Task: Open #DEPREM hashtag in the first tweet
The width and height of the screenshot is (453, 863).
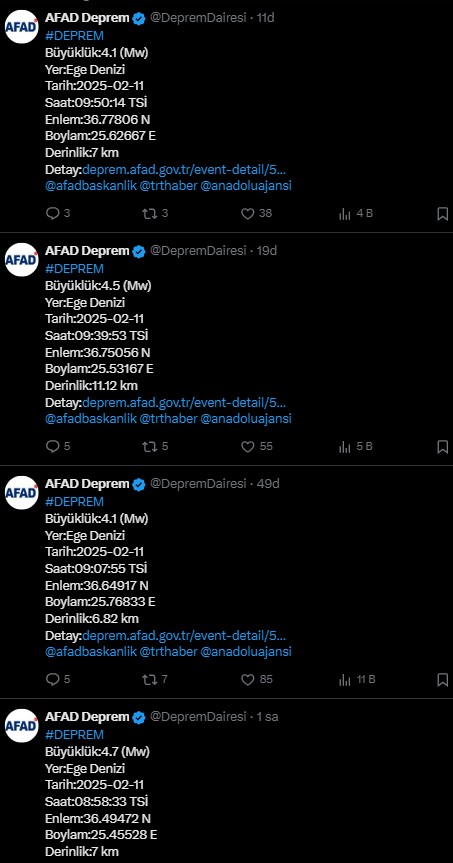Action: click(74, 36)
